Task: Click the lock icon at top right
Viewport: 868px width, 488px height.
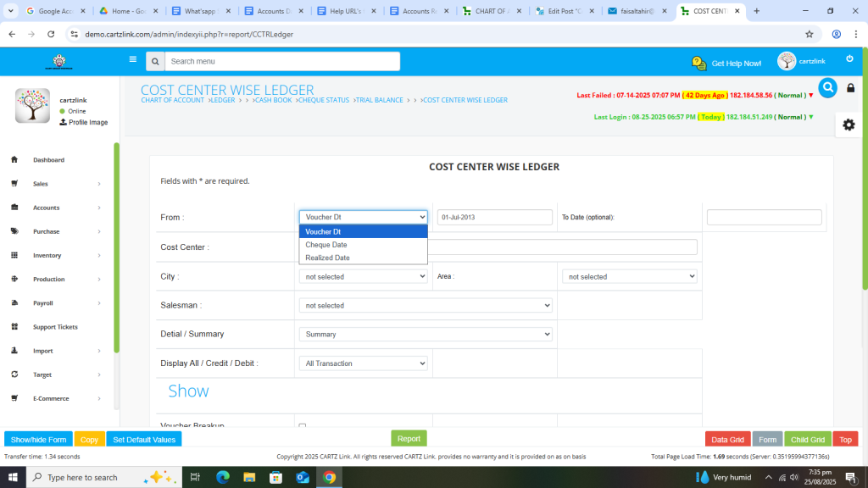Action: click(x=851, y=88)
